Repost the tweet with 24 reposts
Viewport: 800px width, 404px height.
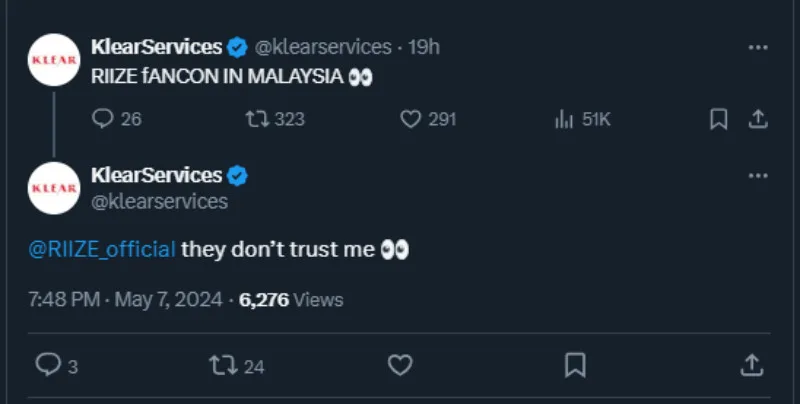223,365
